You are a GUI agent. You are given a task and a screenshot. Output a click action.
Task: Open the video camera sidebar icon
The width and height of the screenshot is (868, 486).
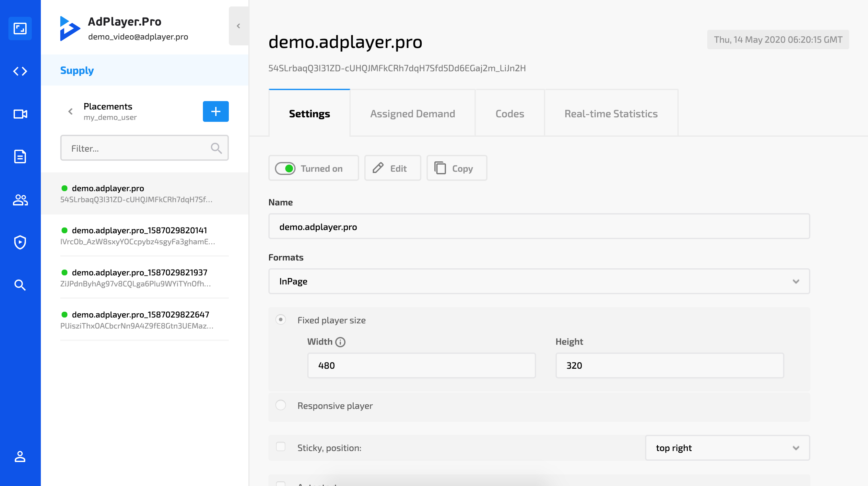[x=20, y=114]
